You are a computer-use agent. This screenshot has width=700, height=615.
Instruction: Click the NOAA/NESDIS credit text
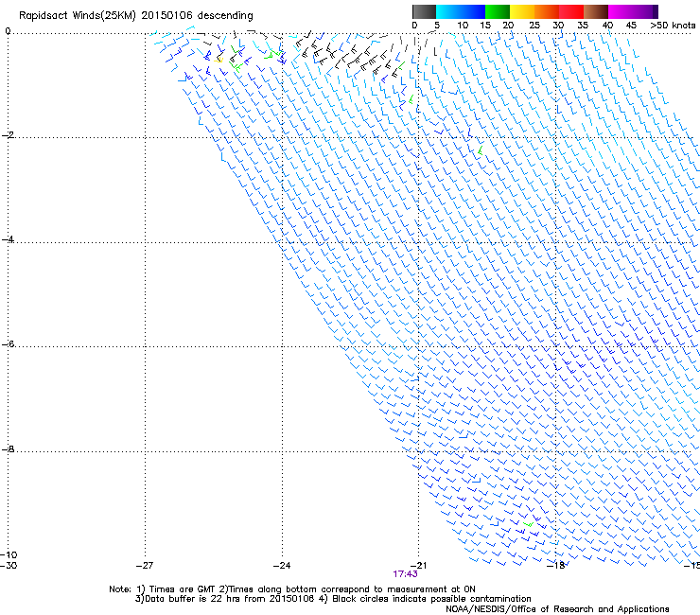tap(557, 609)
